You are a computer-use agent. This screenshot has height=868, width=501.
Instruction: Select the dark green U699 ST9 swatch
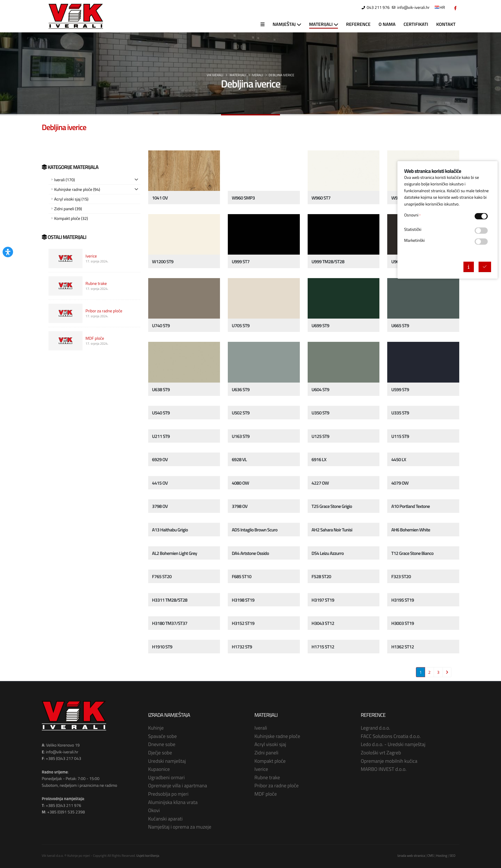pos(343,298)
